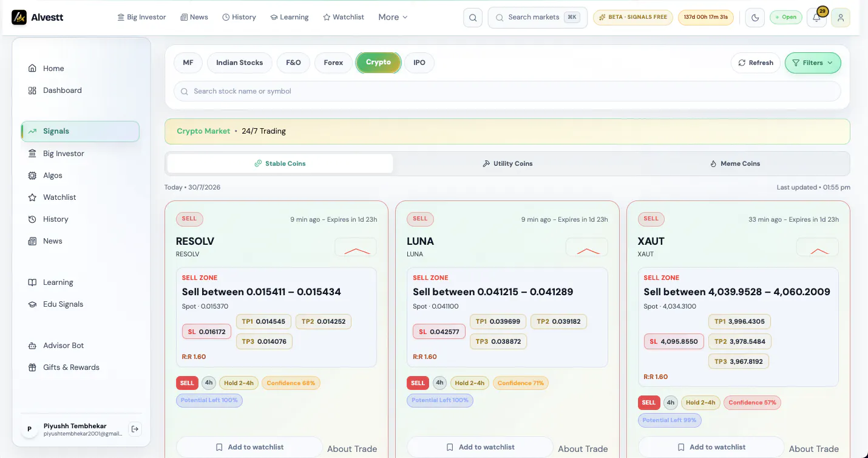Toggle dark mode moon icon
868x458 pixels.
coord(755,18)
